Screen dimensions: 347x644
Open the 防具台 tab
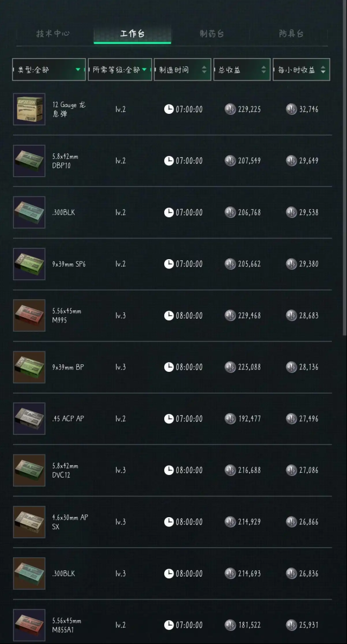291,34
